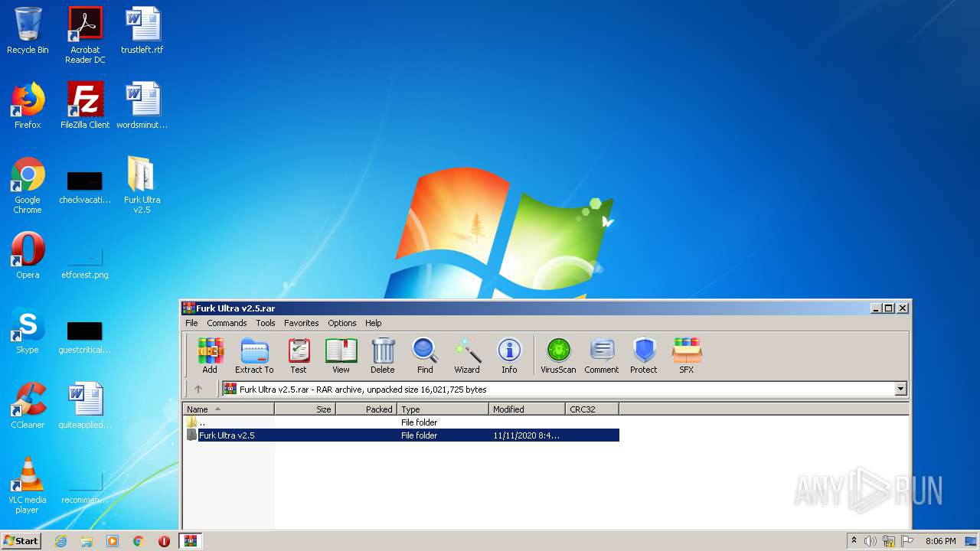Open Opera from the taskbar
The height and width of the screenshot is (551, 980).
click(x=164, y=541)
